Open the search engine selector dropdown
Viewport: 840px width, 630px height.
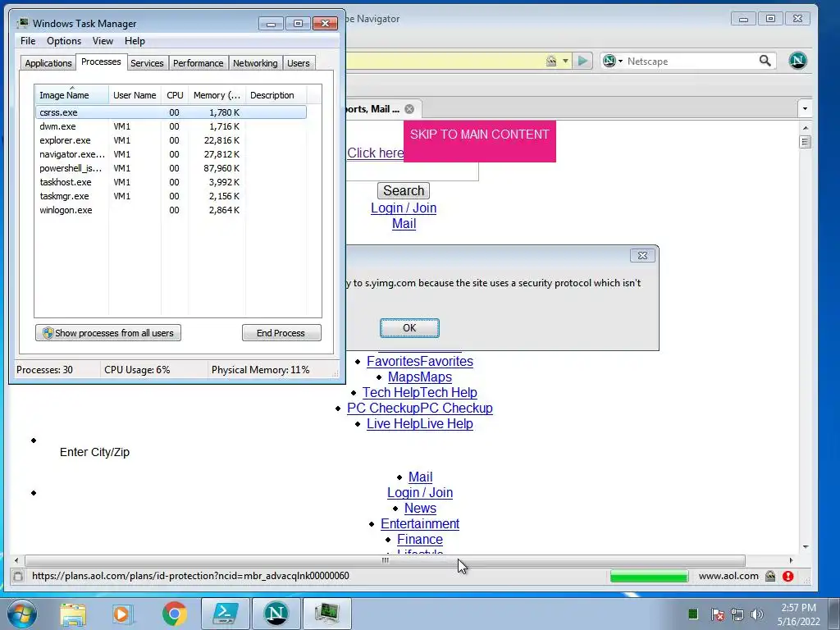pyautogui.click(x=612, y=61)
